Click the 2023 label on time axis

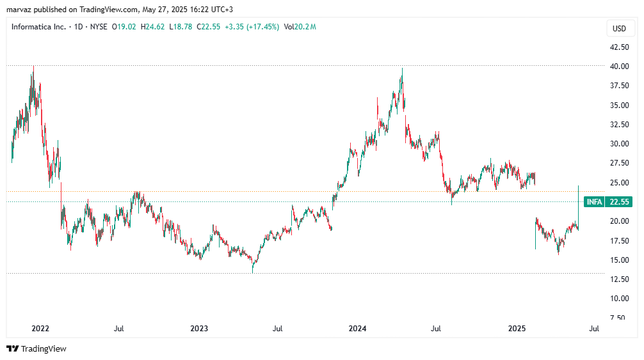tap(199, 329)
